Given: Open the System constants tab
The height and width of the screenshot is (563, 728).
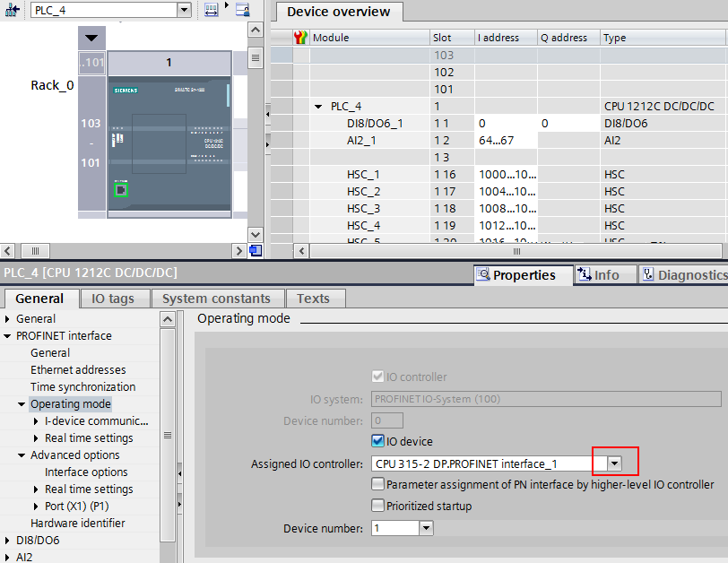Looking at the screenshot, I should pyautogui.click(x=216, y=299).
